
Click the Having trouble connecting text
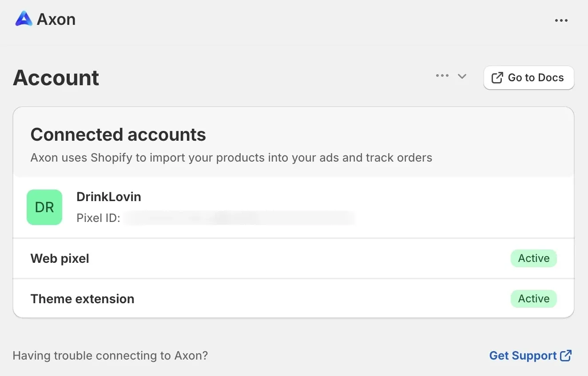coord(110,355)
